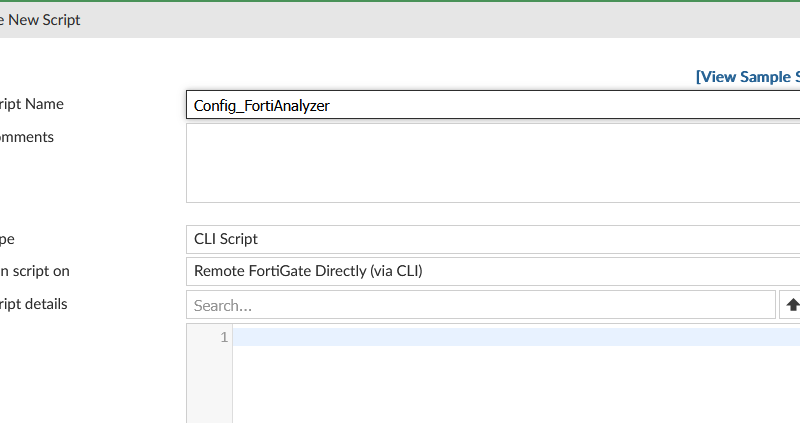Click the Script Name input field
This screenshot has width=800, height=423.
pos(493,105)
